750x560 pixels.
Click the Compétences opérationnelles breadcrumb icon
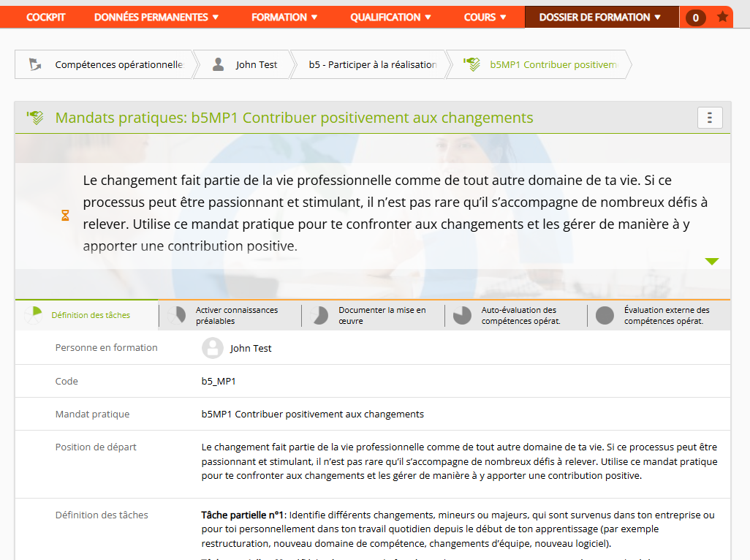35,64
